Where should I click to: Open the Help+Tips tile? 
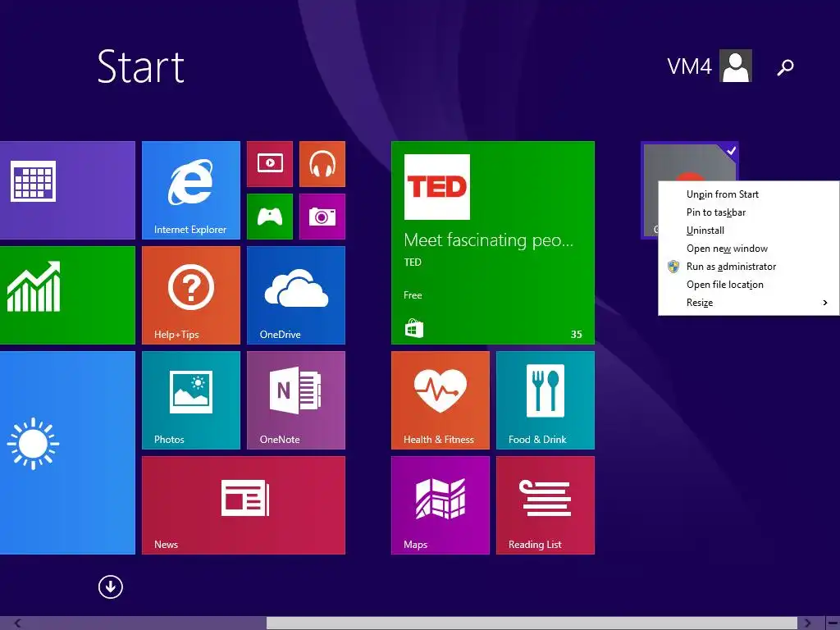[x=190, y=295]
